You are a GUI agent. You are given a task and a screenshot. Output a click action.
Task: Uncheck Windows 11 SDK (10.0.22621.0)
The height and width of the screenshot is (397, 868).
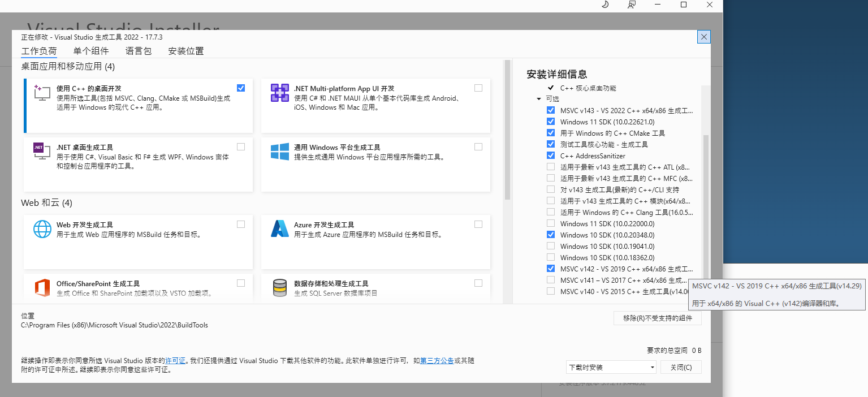(x=551, y=122)
